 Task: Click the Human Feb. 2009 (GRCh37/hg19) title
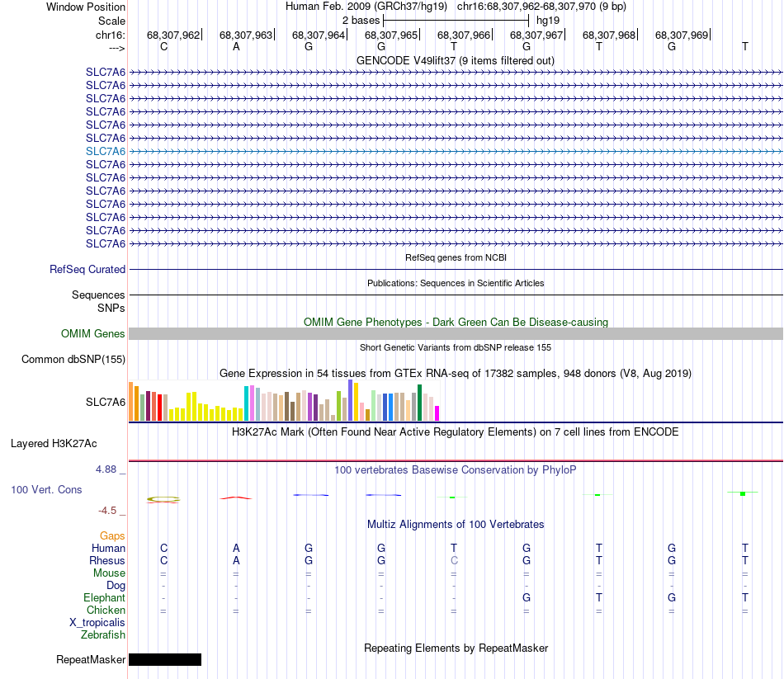366,7
